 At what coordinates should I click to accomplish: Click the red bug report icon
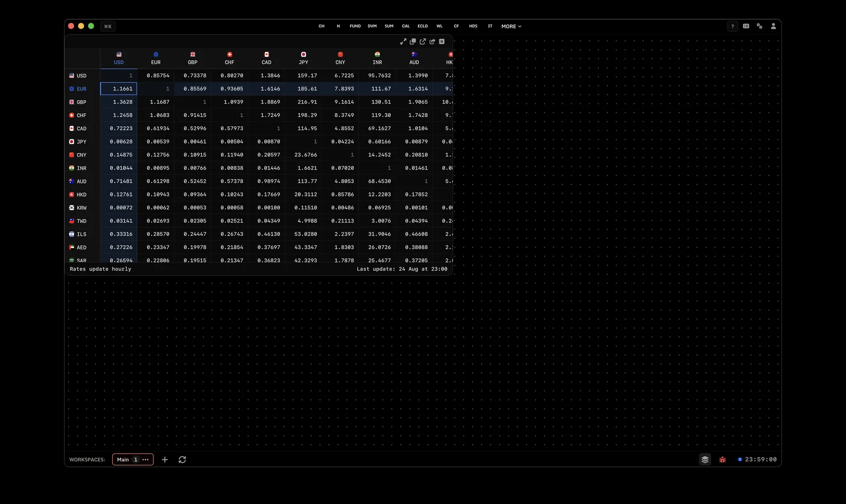point(722,460)
